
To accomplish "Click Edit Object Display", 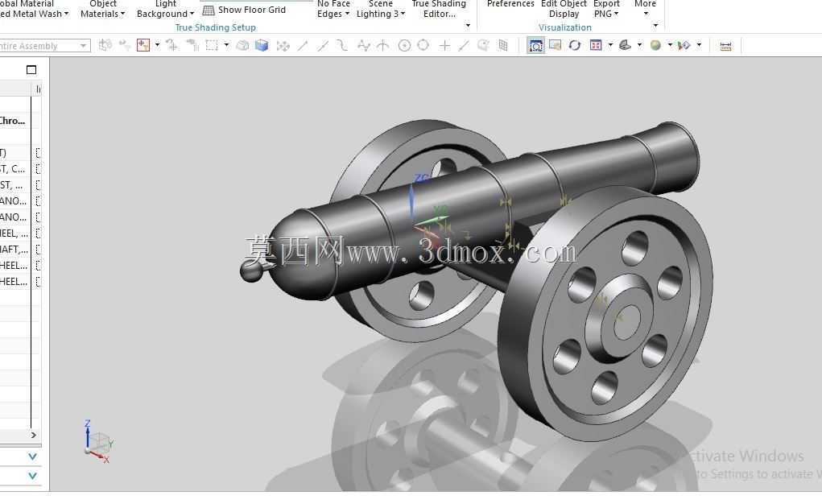I will pos(564,9).
